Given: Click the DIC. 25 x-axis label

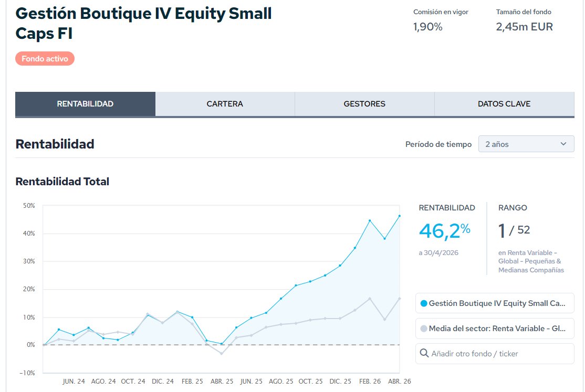Looking at the screenshot, I should coord(340,382).
